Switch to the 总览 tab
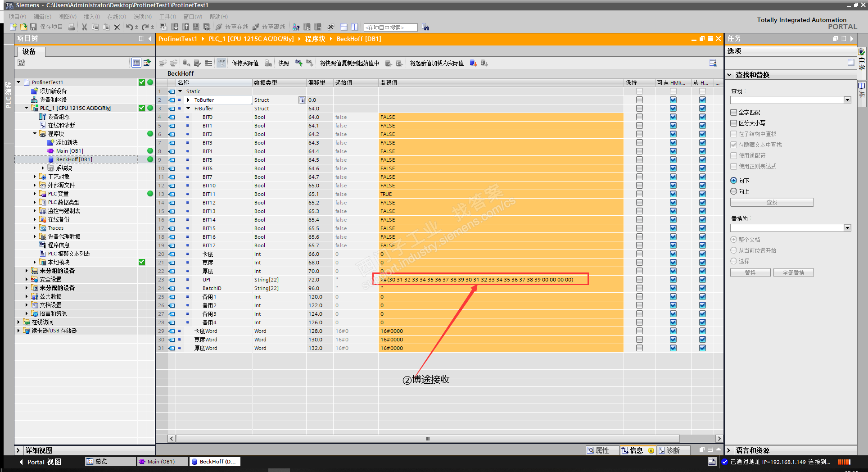 [x=110, y=462]
